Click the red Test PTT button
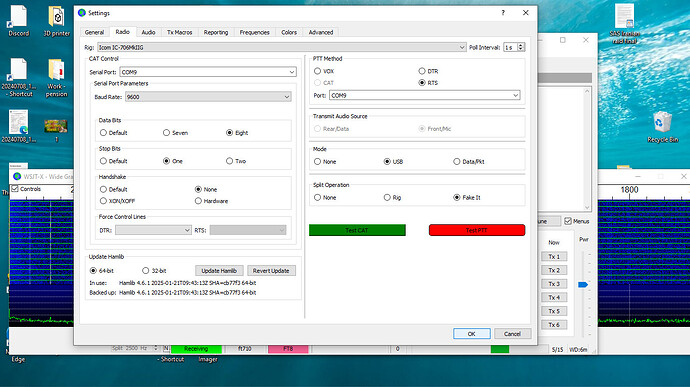 pyautogui.click(x=477, y=230)
